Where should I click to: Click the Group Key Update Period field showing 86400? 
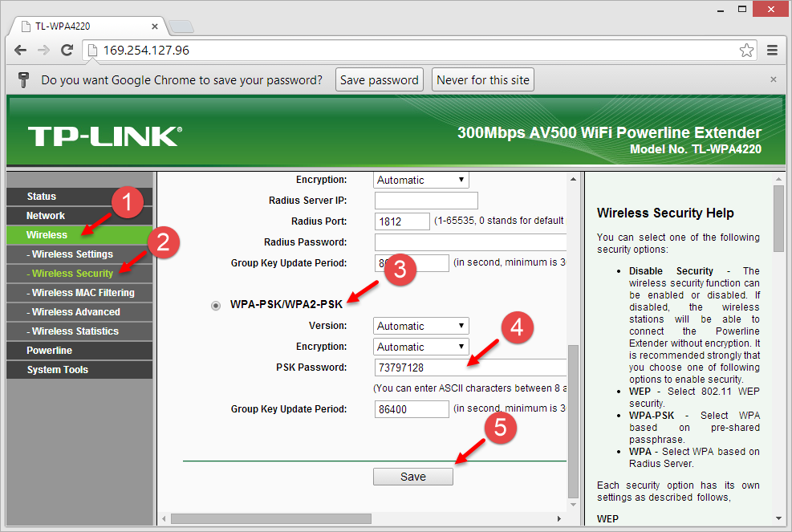[x=412, y=409]
